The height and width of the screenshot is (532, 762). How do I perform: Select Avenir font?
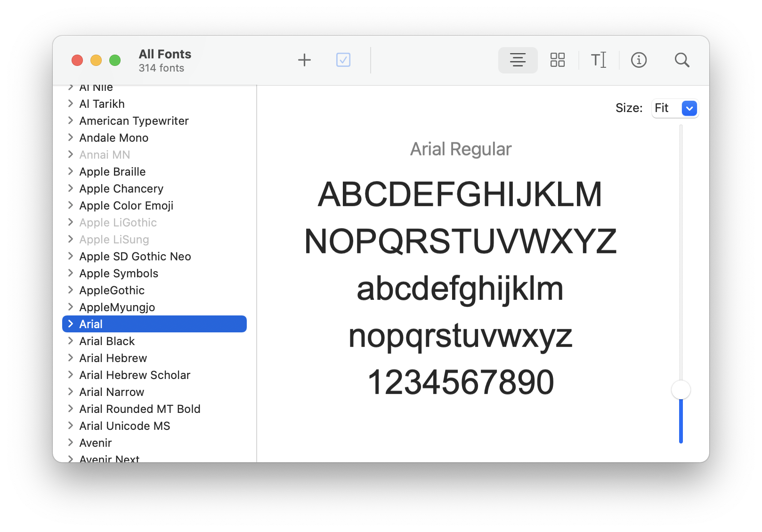pos(154,443)
